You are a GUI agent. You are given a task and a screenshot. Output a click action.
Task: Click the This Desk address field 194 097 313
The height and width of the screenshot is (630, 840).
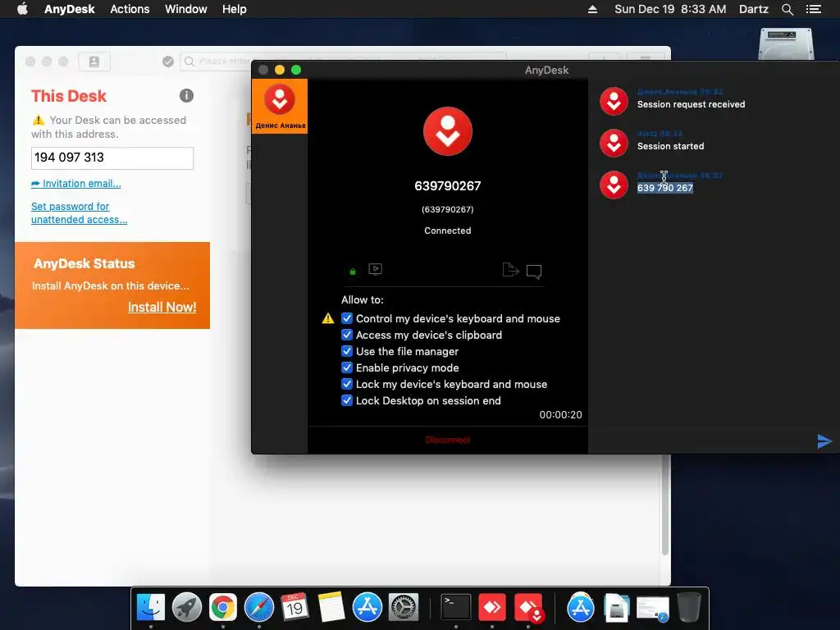click(x=112, y=158)
